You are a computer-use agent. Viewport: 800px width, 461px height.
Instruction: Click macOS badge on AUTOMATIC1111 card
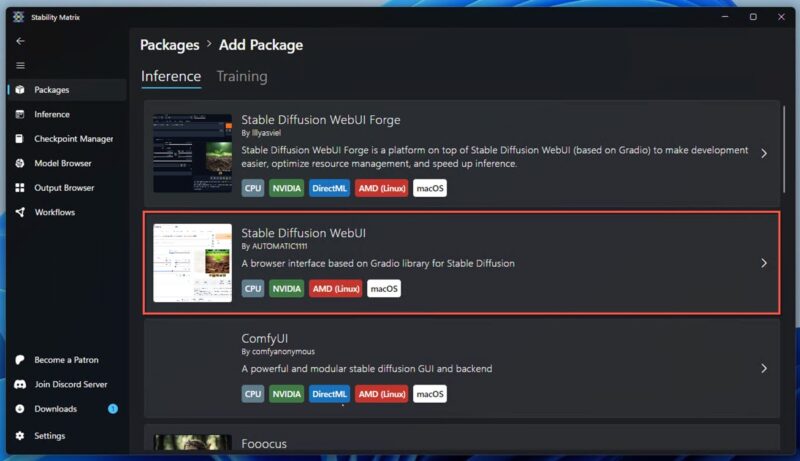pos(384,289)
